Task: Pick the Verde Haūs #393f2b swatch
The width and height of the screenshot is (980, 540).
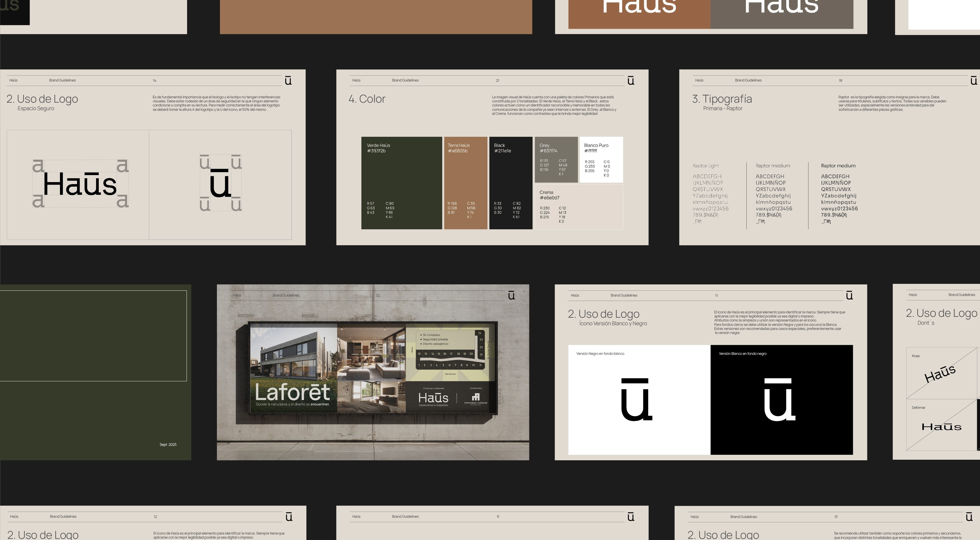Action: [402, 183]
